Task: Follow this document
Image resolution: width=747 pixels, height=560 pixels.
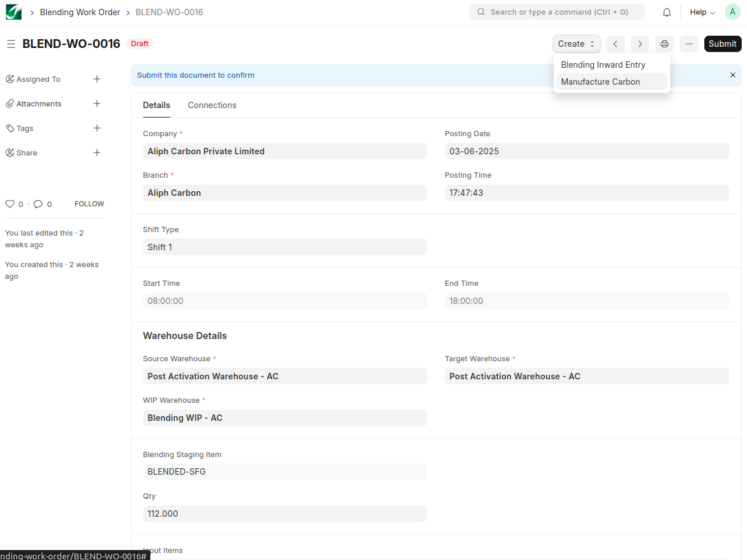Action: tap(89, 204)
